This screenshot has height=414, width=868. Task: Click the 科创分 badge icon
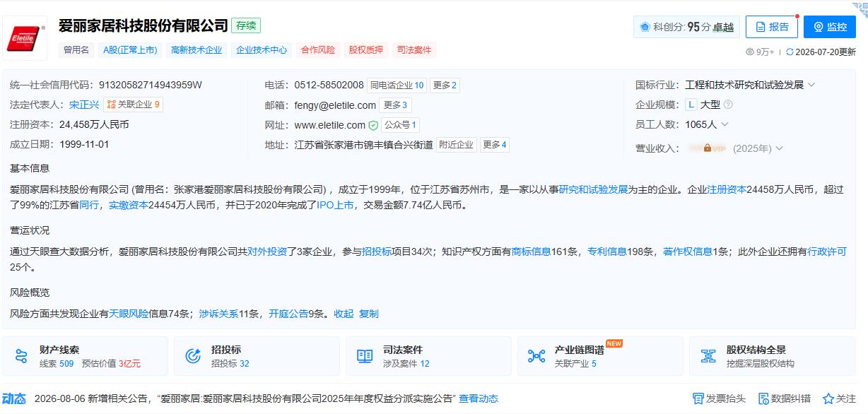coord(645,27)
